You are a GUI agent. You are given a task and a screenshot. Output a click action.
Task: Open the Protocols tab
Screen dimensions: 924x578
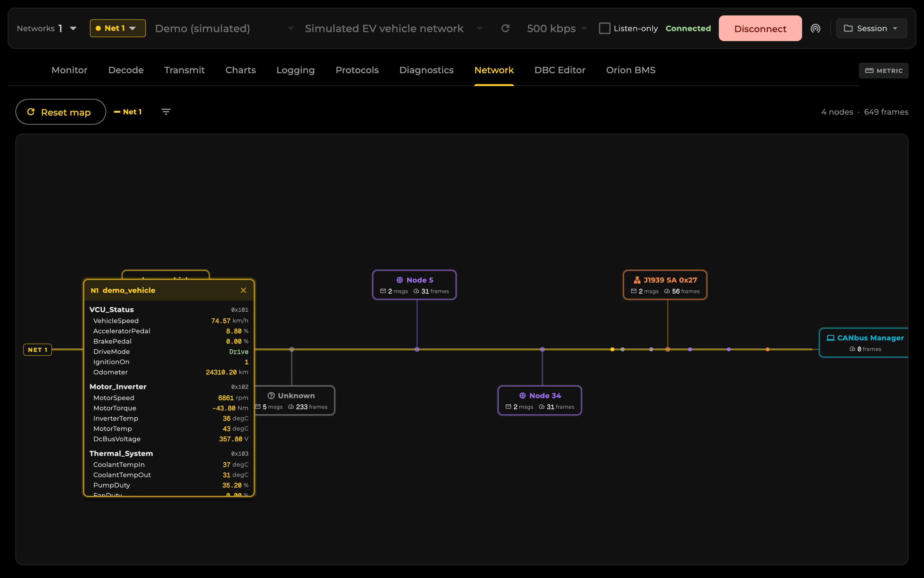357,70
